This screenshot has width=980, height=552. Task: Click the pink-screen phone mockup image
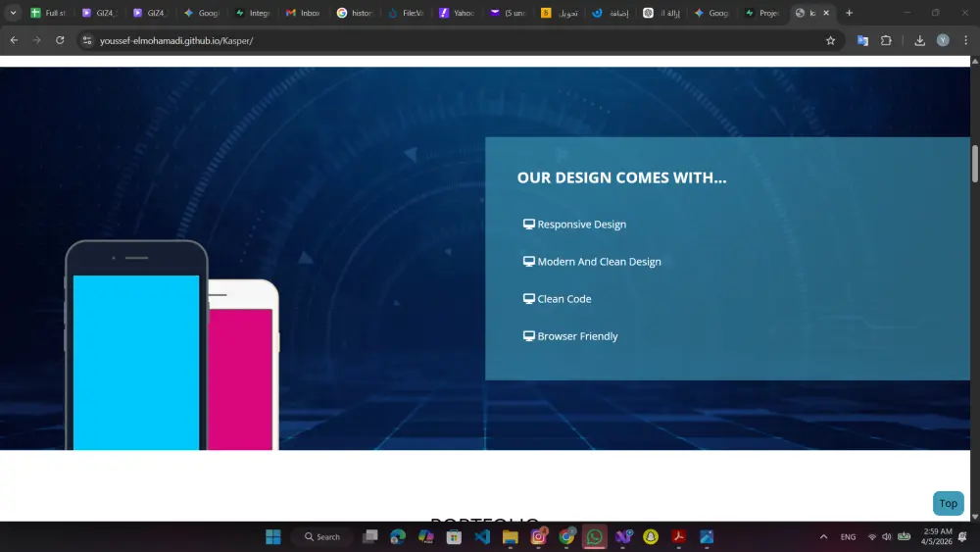tap(244, 365)
